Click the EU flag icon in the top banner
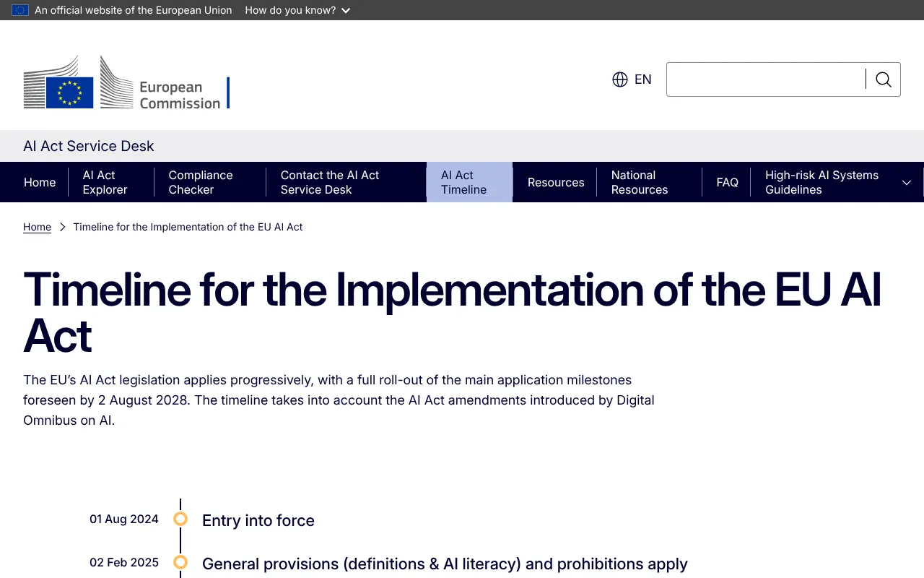Viewport: 924px width, 578px height. [20, 10]
